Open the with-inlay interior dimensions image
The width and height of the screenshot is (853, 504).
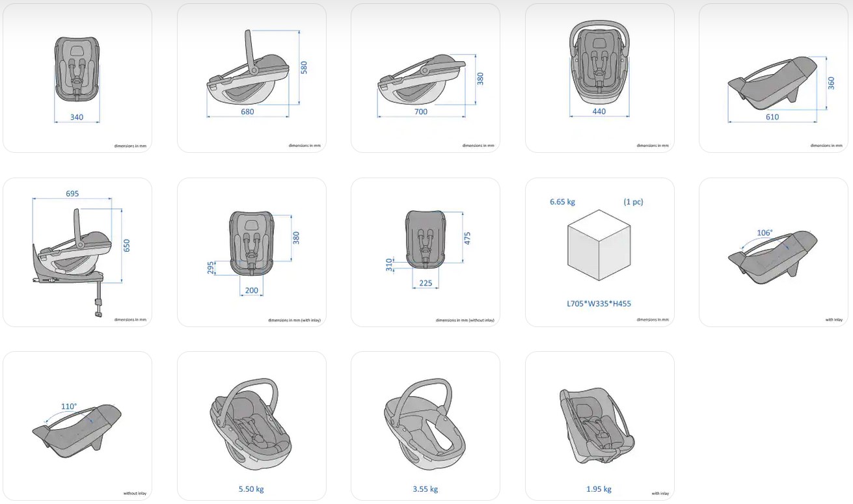pyautogui.click(x=251, y=252)
